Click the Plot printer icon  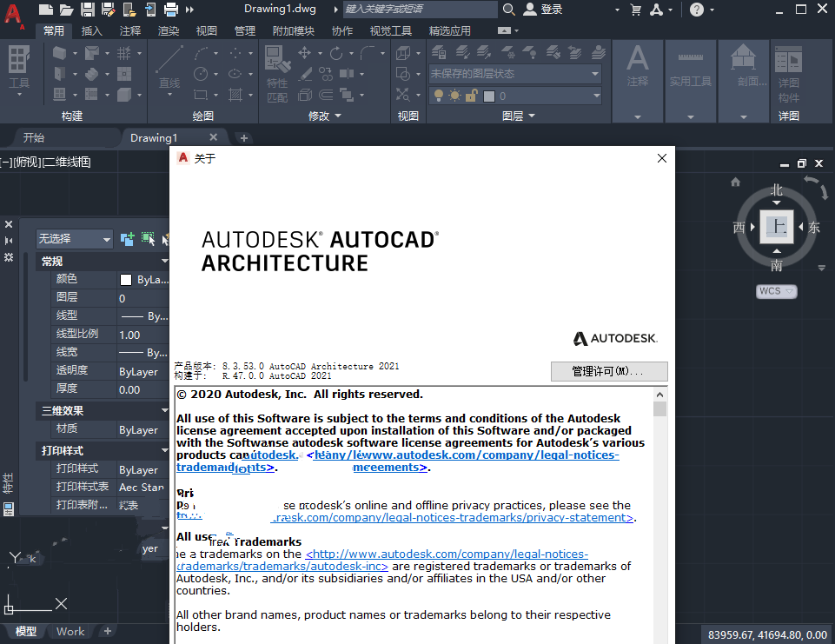[x=171, y=9]
